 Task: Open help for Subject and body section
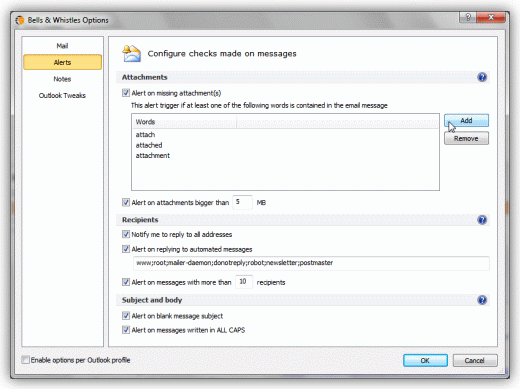[482, 300]
